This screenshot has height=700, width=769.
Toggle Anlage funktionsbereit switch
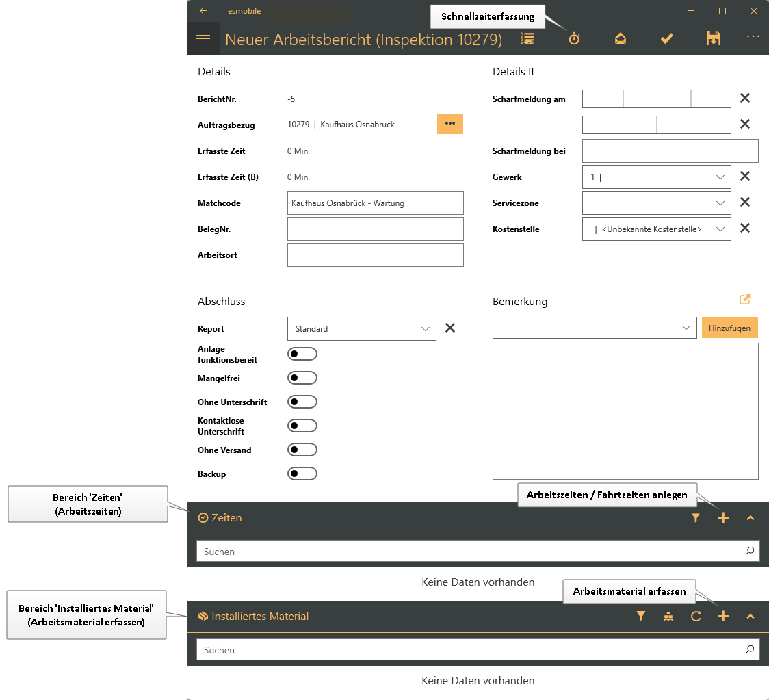click(x=302, y=354)
